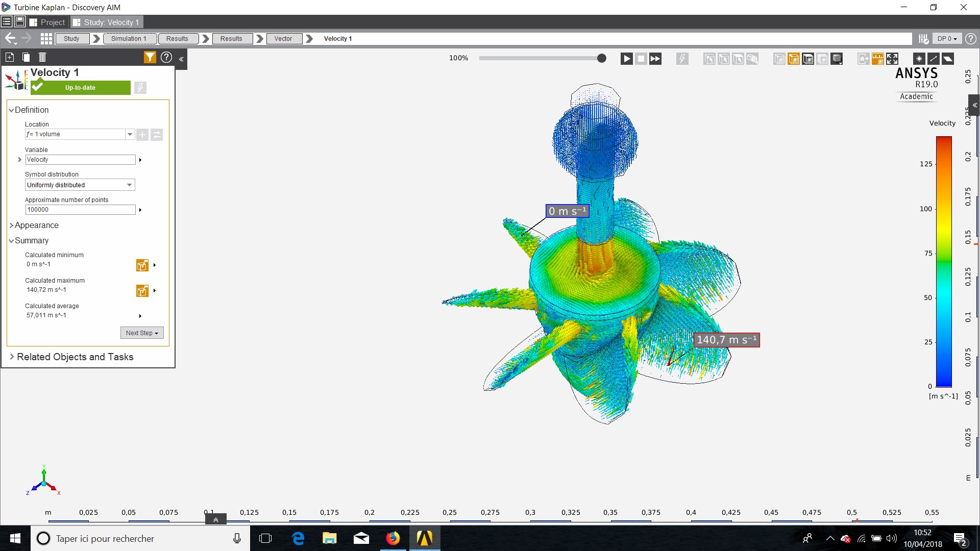Click the animation progress slider handle
Viewport: 980px width, 551px height.
[602, 59]
